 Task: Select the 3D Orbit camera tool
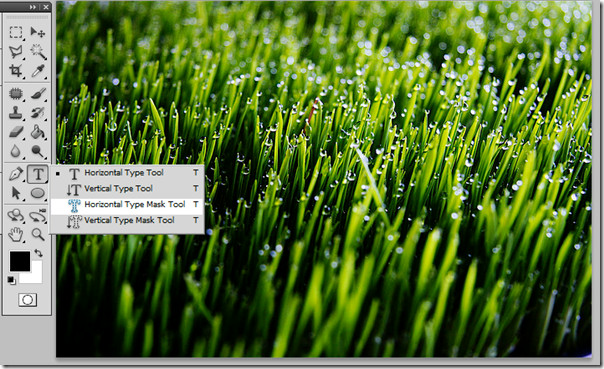click(38, 215)
